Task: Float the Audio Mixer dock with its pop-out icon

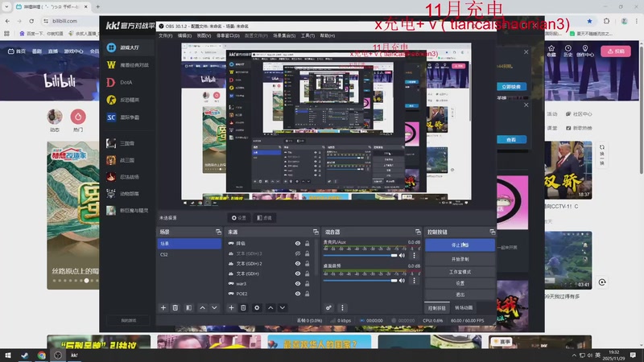Action: click(x=418, y=232)
